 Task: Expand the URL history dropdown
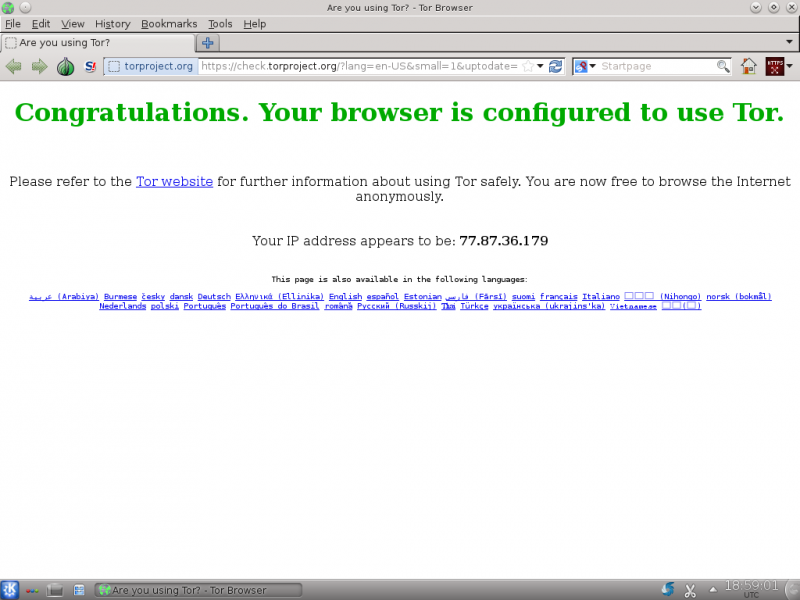pyautogui.click(x=540, y=66)
